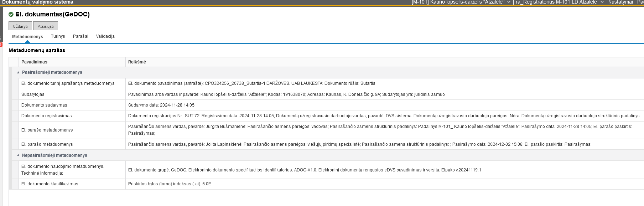Viewport: 644px width, 206px height.
Task: Download document with Atsisiųsti button
Action: point(46,26)
